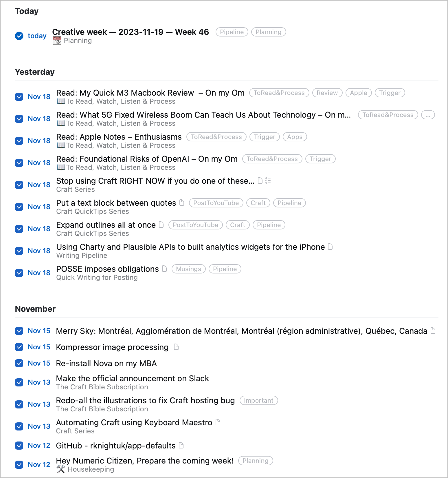Click tools icon next to Housekeeping project
The image size is (448, 478).
(x=61, y=469)
